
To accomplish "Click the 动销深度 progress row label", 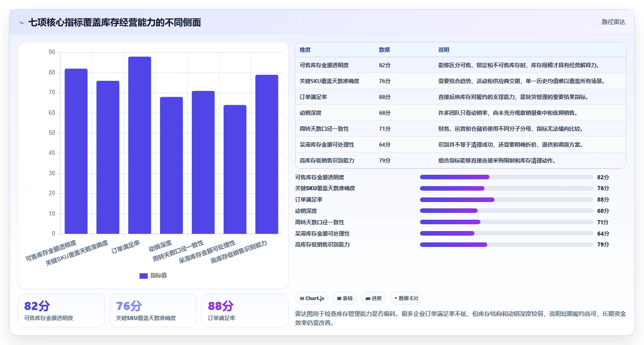I will (306, 211).
